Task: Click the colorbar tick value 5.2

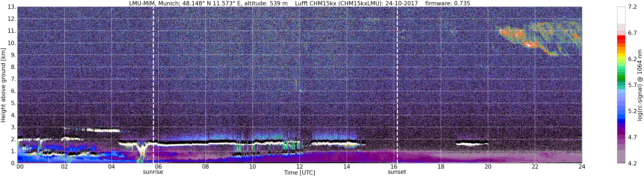Action: (x=632, y=111)
